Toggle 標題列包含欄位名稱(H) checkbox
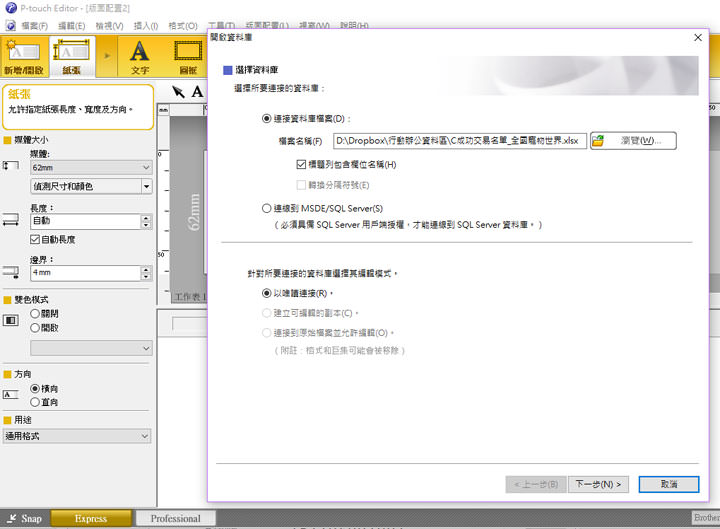 click(x=301, y=164)
